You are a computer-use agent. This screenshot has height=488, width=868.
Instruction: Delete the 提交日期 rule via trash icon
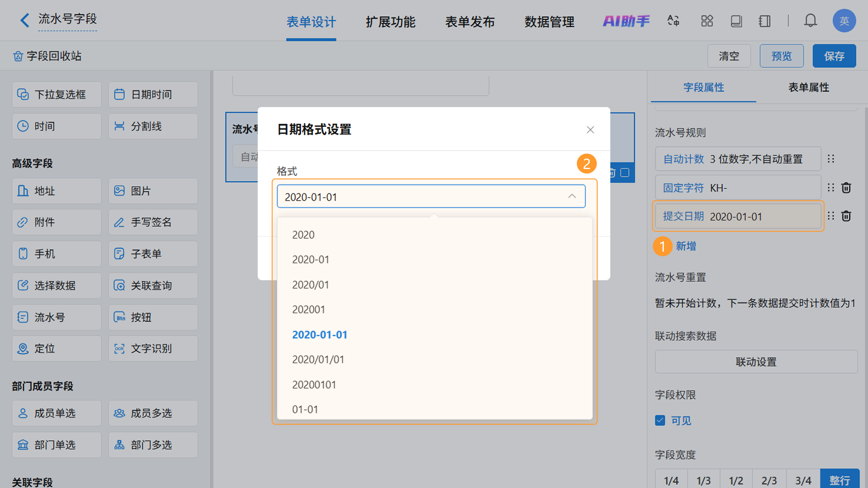point(846,216)
